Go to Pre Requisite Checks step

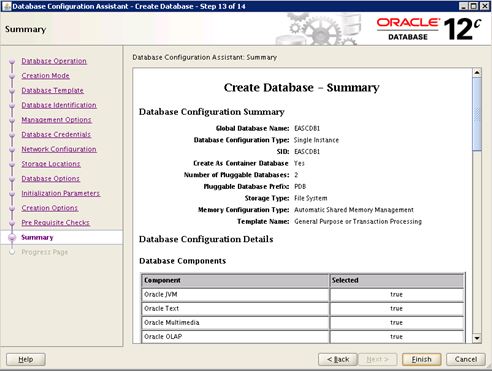[x=56, y=222]
